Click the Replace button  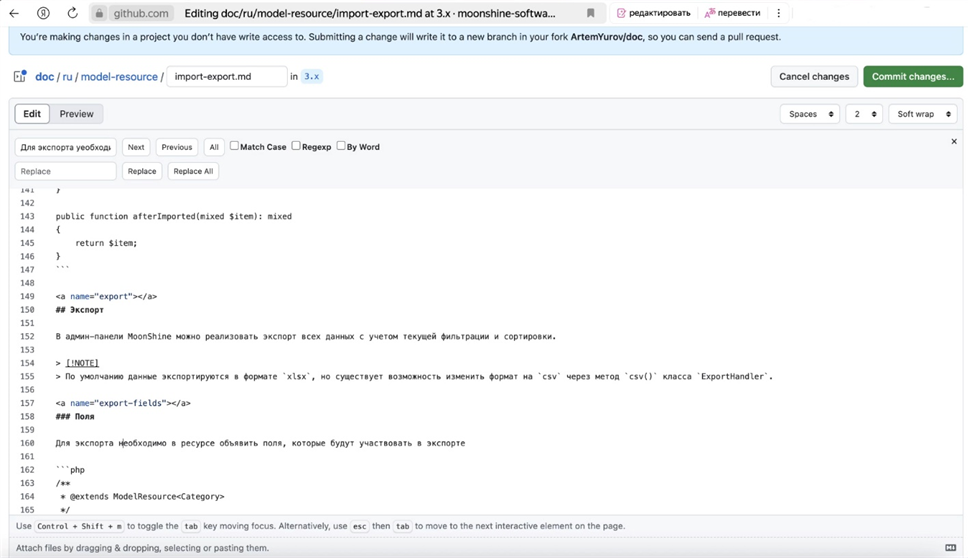[x=142, y=171]
